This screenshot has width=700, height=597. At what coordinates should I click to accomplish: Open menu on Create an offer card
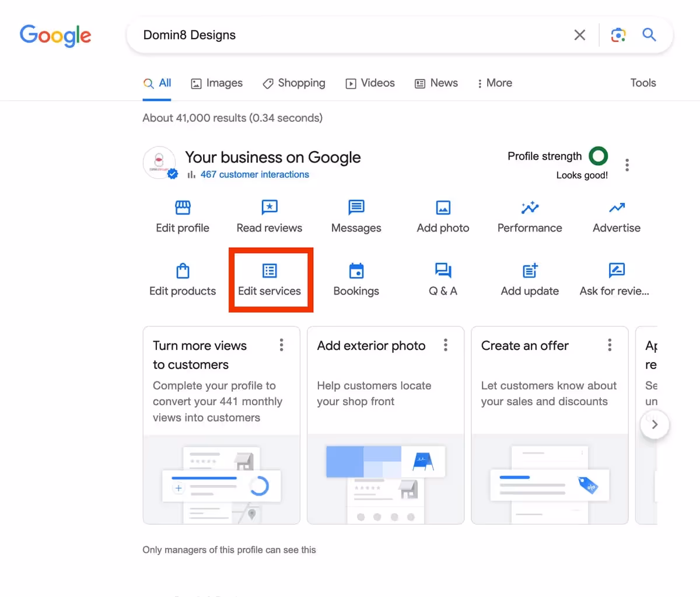click(x=610, y=345)
